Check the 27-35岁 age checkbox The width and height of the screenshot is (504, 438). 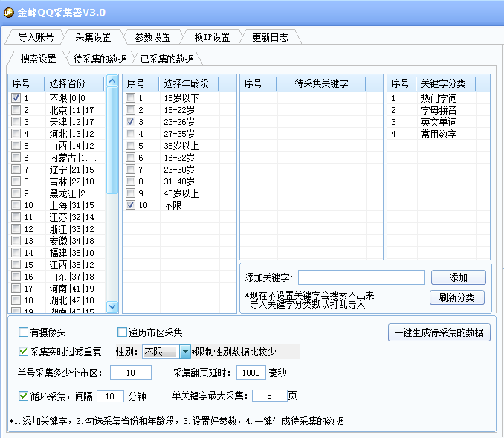coord(130,133)
